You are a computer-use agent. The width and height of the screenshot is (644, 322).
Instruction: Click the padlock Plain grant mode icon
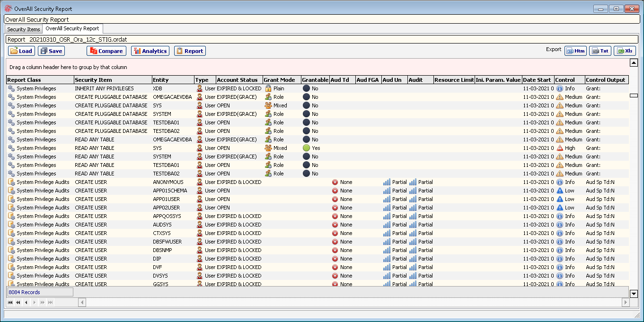[268, 88]
